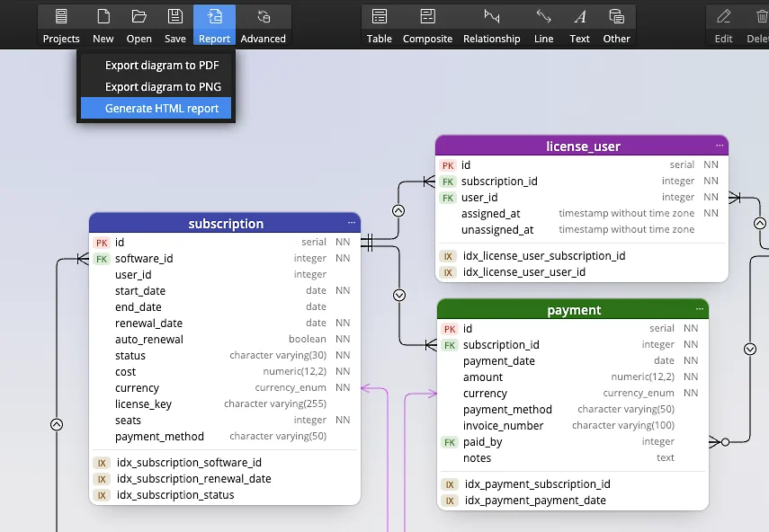Image resolution: width=769 pixels, height=532 pixels.
Task: Click IX icon of idx_subscription_status
Action: (x=102, y=495)
